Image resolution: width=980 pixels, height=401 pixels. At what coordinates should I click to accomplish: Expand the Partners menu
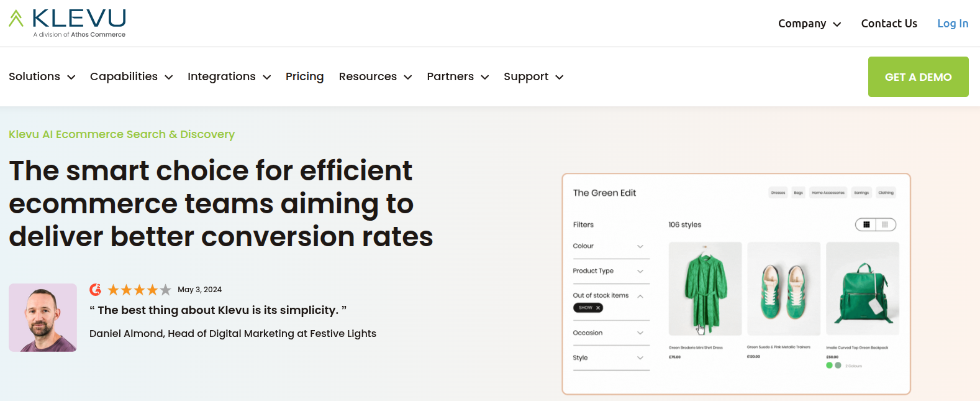click(x=458, y=76)
